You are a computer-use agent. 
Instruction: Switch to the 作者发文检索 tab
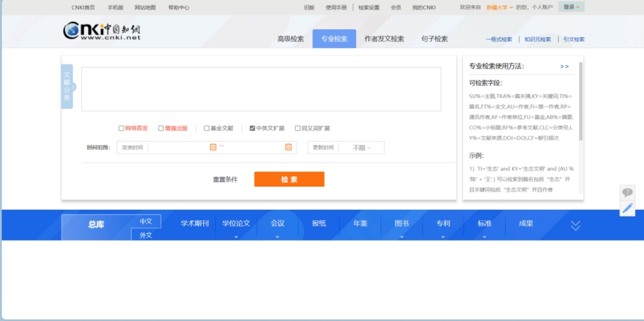coord(385,39)
